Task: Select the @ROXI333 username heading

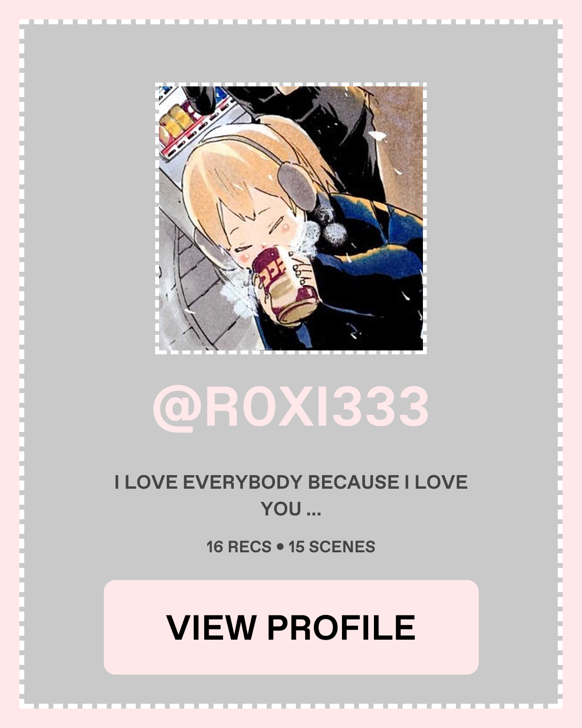Action: click(291, 408)
